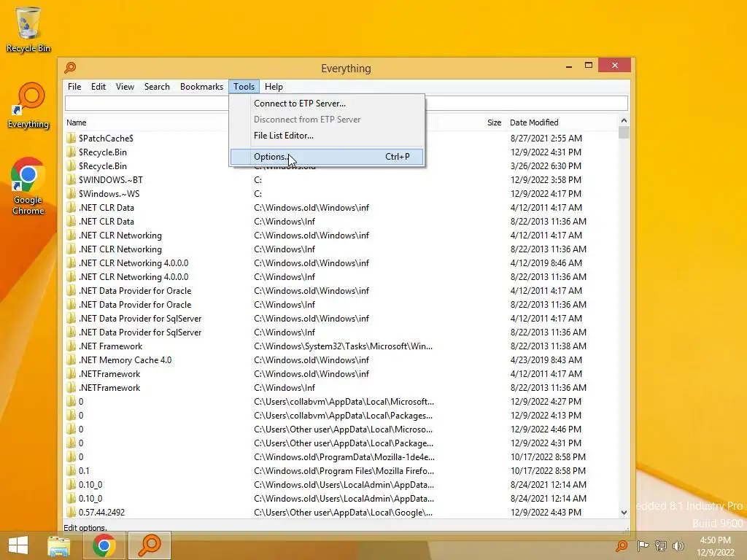
Task: Close the Tools menu
Action: click(x=244, y=87)
